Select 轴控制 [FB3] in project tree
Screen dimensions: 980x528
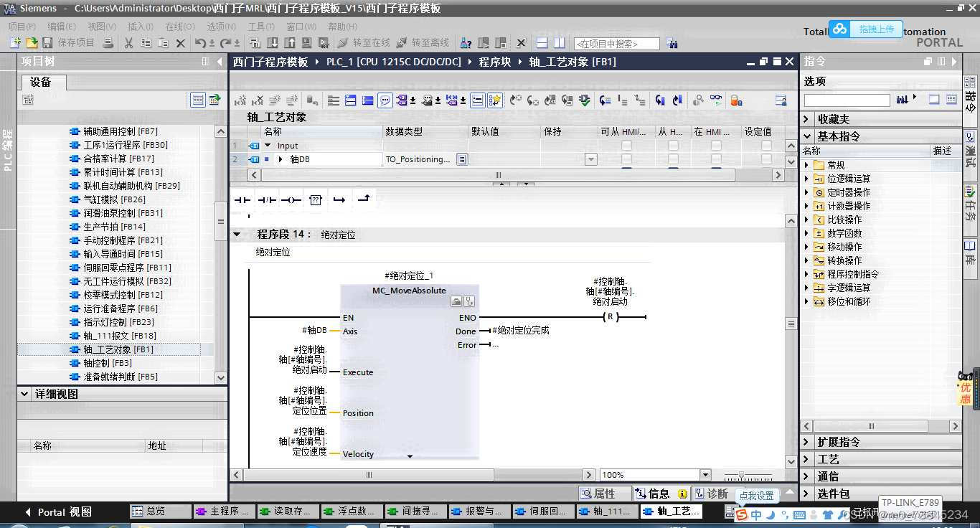(x=108, y=363)
